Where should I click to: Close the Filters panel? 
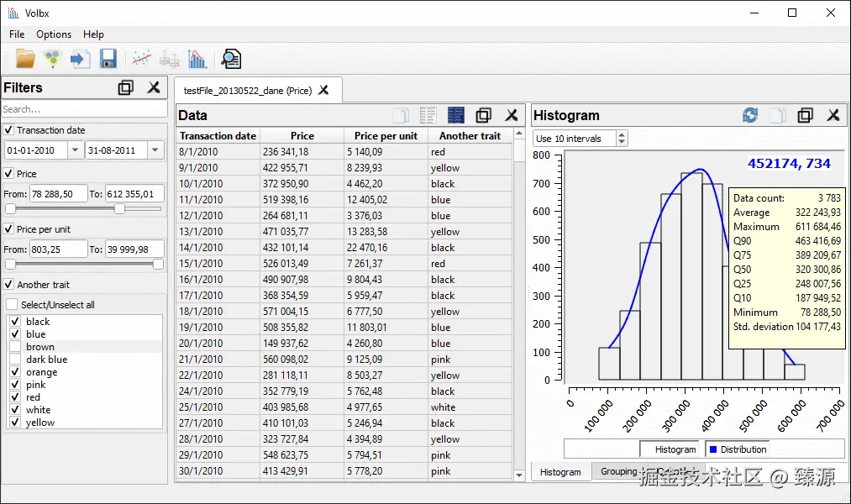(154, 87)
